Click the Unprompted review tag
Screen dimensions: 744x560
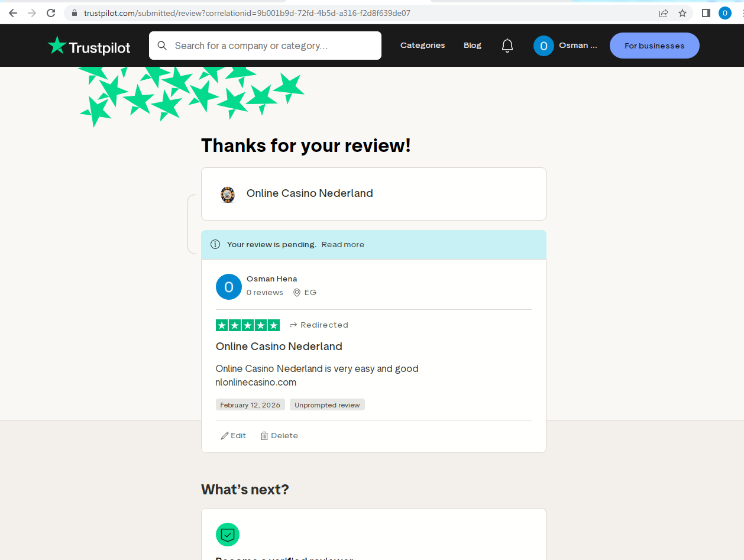[x=327, y=405]
